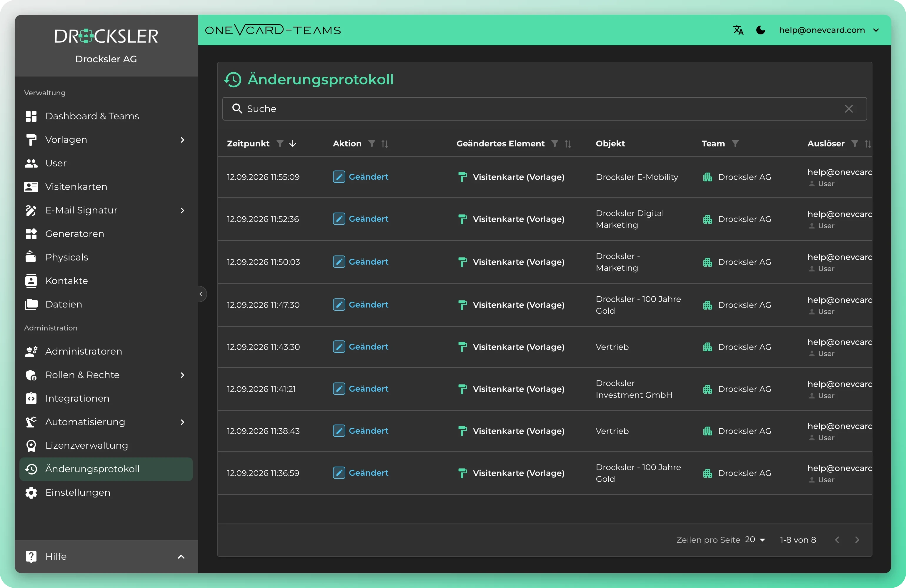Click Geändert link in 11:52:36 row
The width and height of the screenshot is (906, 588).
pyautogui.click(x=369, y=219)
